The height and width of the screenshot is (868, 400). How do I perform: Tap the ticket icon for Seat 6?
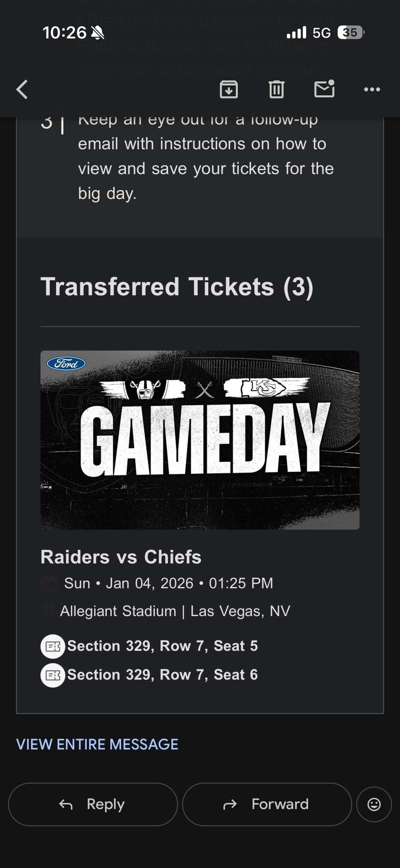[x=53, y=675]
